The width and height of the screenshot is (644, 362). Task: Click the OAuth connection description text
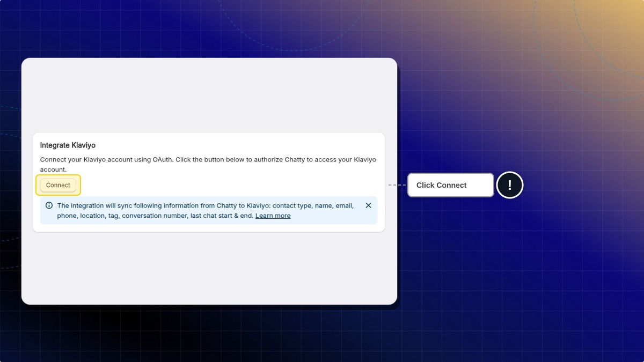208,165
